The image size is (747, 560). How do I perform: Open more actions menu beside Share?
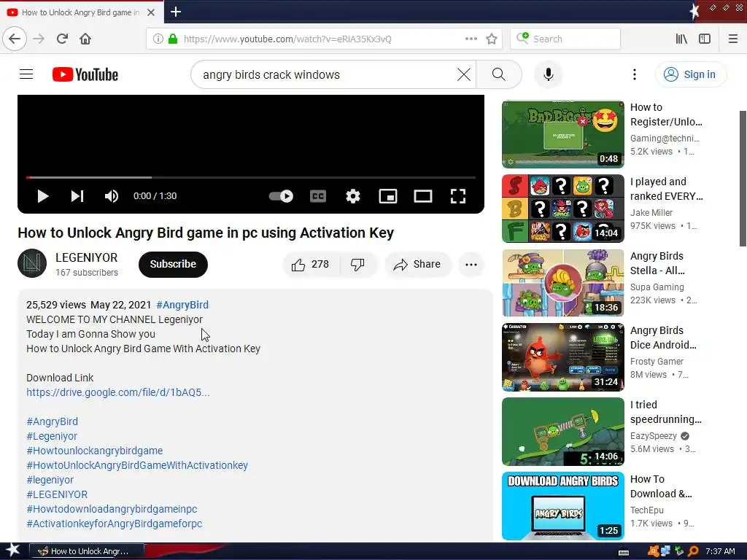pyautogui.click(x=471, y=264)
